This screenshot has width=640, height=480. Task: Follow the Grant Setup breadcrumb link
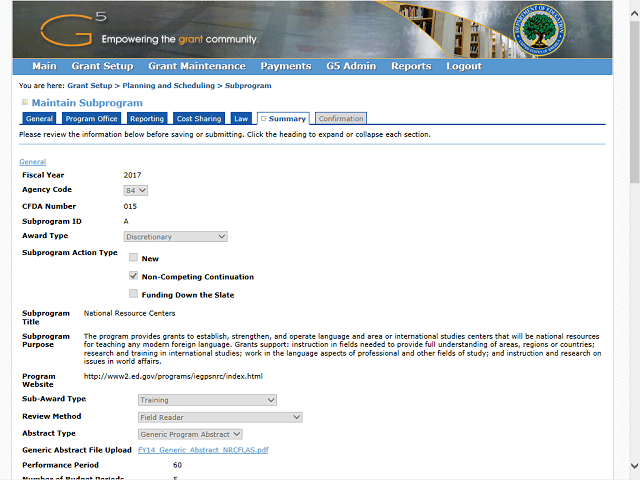[90, 86]
